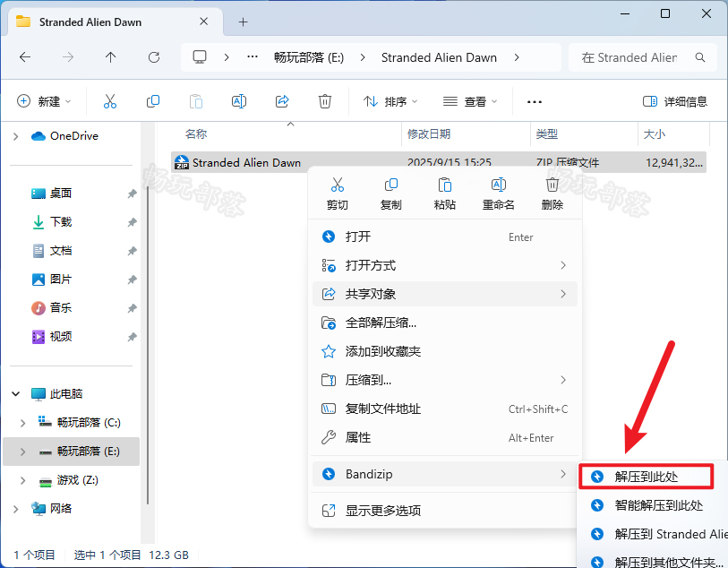This screenshot has width=728, height=568.
Task: Choose 压缩到... from context menu
Action: point(445,381)
